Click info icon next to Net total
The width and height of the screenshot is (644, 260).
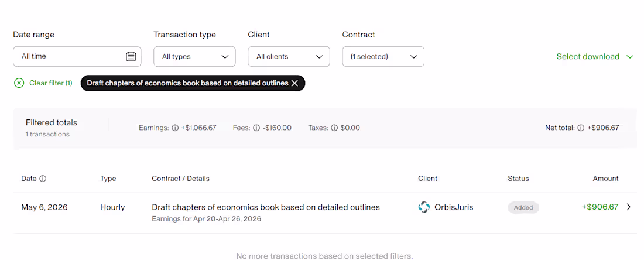point(581,128)
